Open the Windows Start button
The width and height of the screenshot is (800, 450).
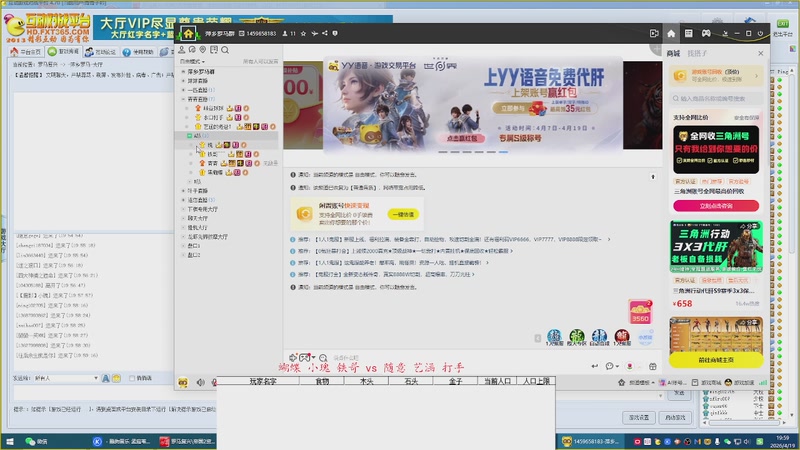pos(10,441)
